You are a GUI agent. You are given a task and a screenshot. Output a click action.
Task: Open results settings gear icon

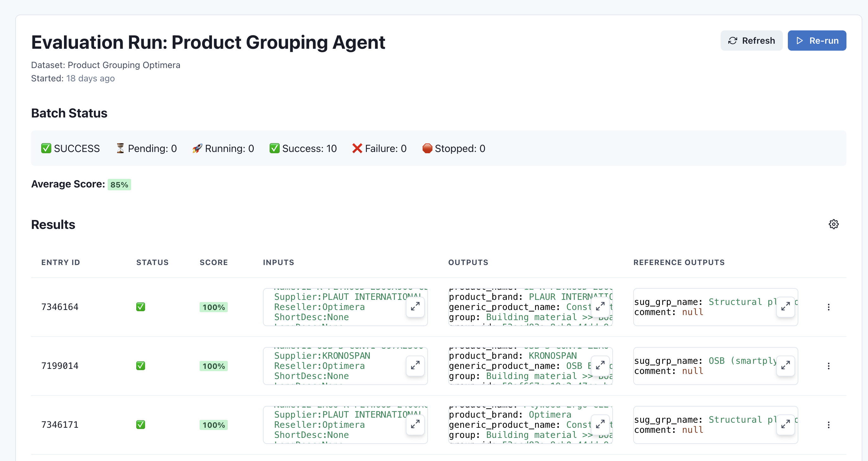point(834,224)
